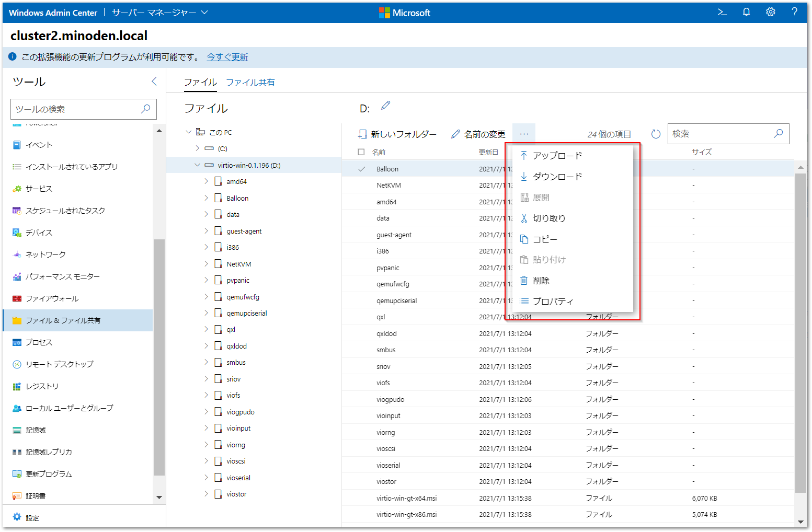
Task: Open the サーバー マネージャー dropdown
Action: 160,13
